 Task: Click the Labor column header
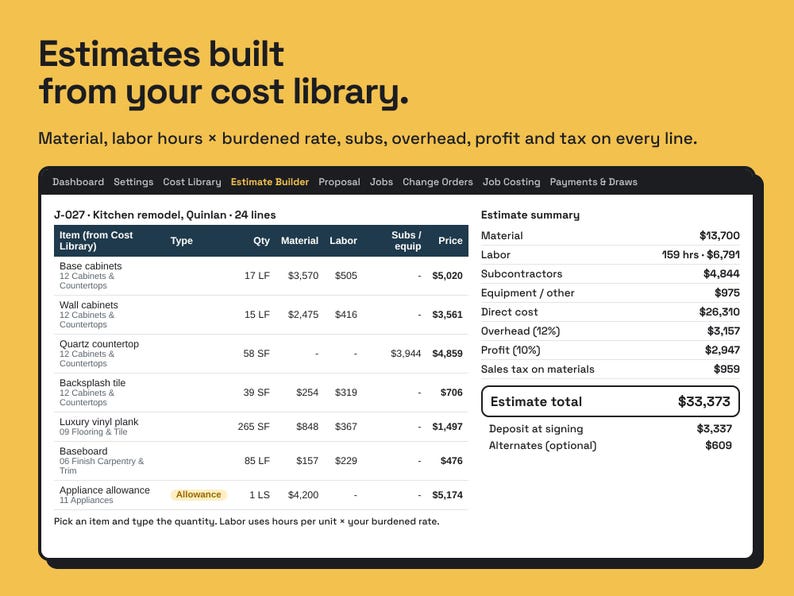coord(343,241)
